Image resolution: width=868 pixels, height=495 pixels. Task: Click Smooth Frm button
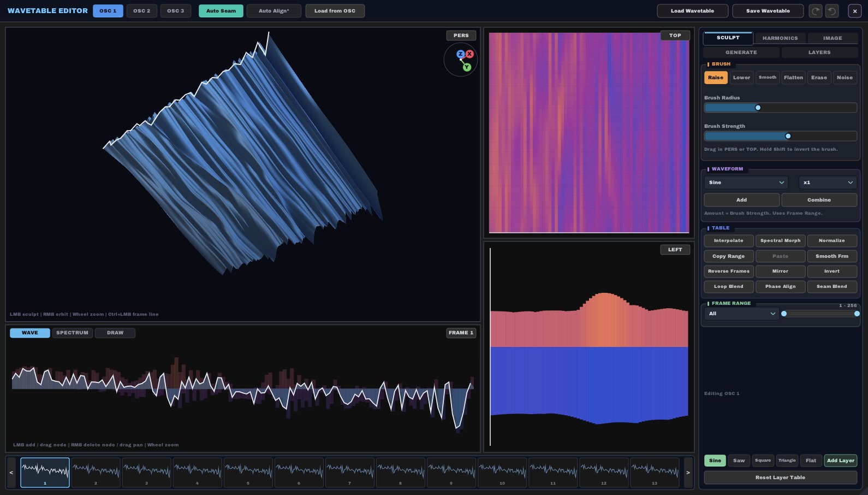point(832,256)
